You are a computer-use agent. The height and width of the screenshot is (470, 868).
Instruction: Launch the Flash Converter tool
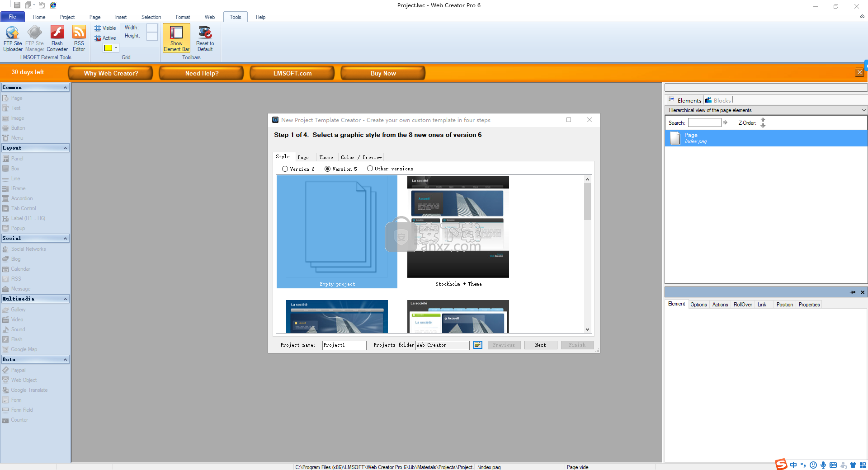(57, 39)
